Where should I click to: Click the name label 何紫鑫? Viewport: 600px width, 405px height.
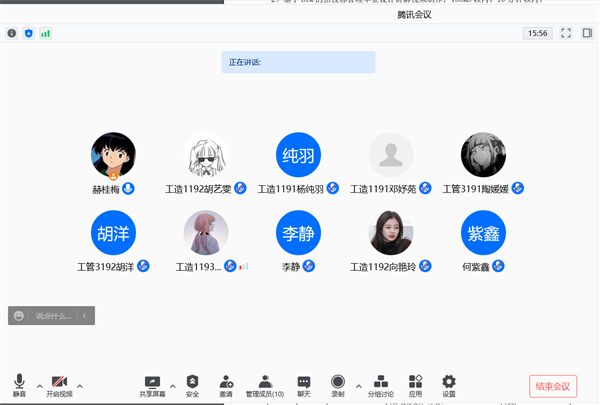(476, 267)
